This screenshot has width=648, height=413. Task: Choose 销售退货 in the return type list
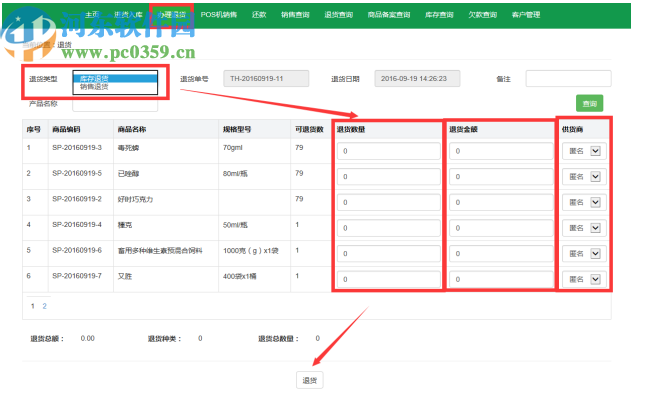tap(115, 87)
